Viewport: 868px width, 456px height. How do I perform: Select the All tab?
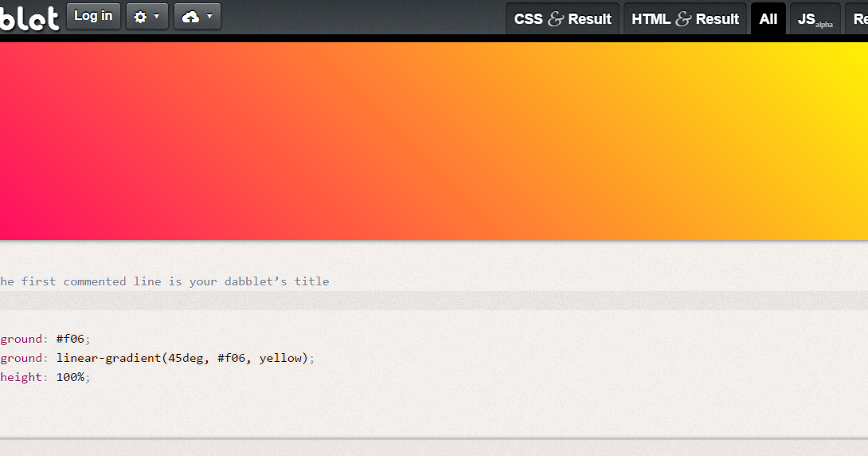coord(768,19)
